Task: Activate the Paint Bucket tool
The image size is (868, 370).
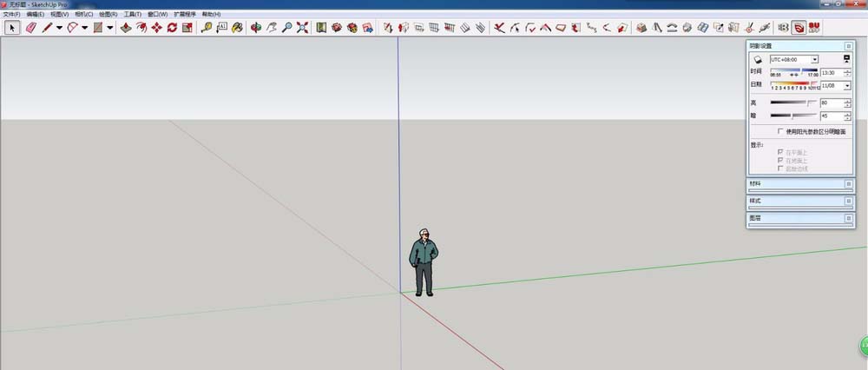Action: 237,28
